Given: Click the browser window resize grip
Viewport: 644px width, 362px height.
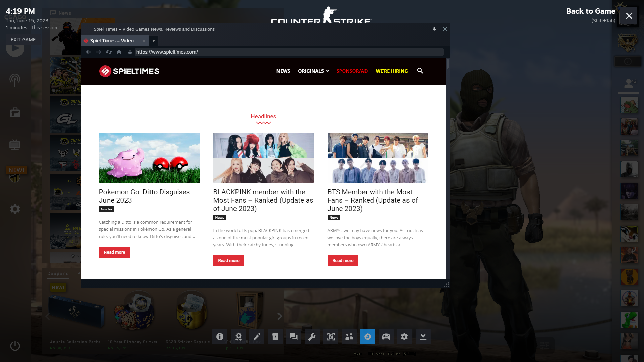Looking at the screenshot, I should tap(446, 285).
